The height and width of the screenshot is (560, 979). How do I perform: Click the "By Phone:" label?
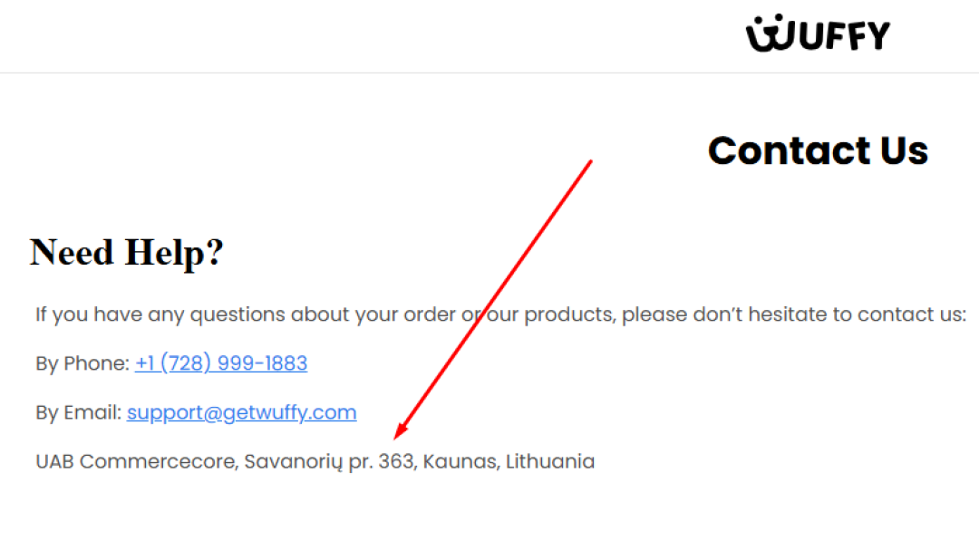[x=82, y=363]
